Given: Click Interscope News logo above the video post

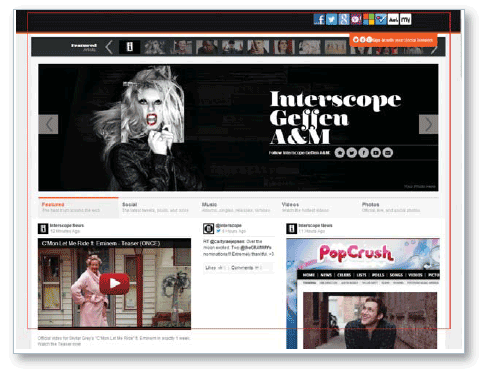Looking at the screenshot, I should pyautogui.click(x=43, y=228).
